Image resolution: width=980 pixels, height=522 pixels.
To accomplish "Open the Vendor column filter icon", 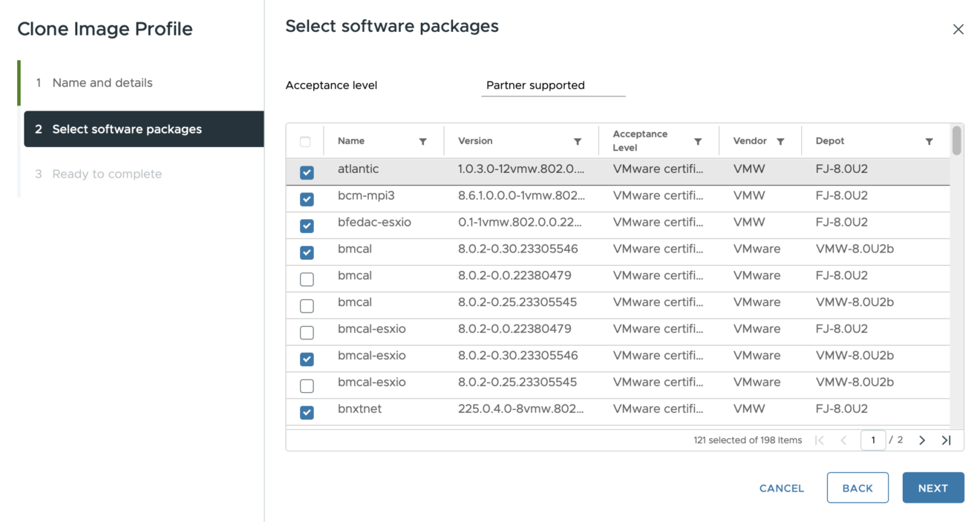I will tap(780, 141).
